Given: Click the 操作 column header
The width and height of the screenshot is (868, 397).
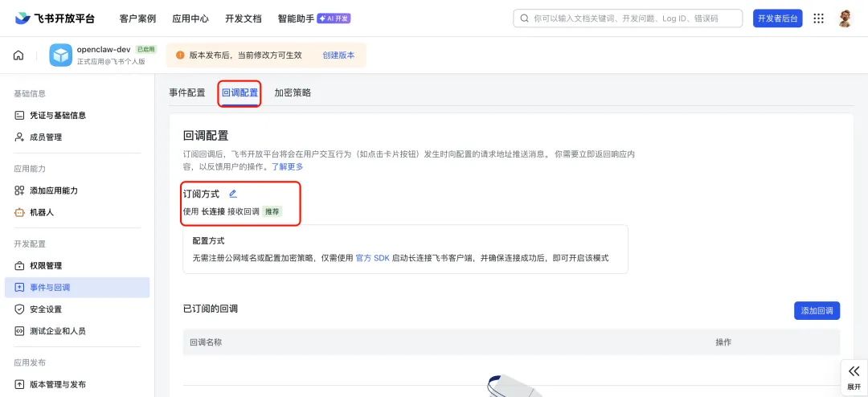Looking at the screenshot, I should 723,342.
